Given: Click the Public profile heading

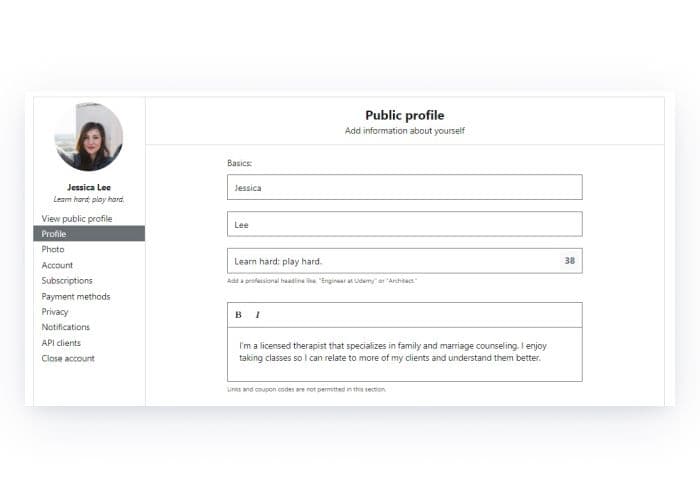Looking at the screenshot, I should click(x=404, y=116).
